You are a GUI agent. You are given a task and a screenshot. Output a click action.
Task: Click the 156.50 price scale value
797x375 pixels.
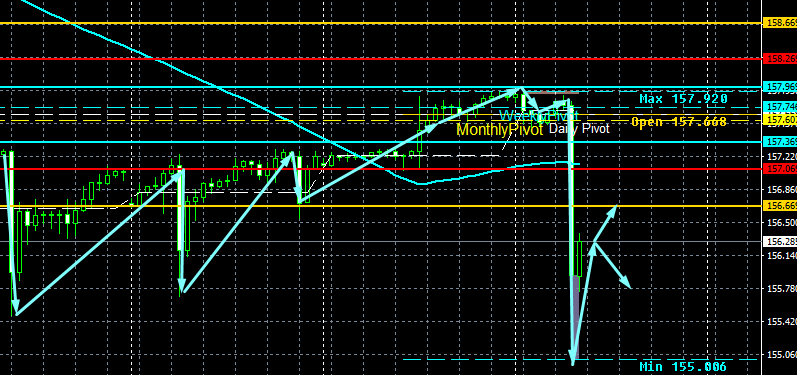[781, 223]
